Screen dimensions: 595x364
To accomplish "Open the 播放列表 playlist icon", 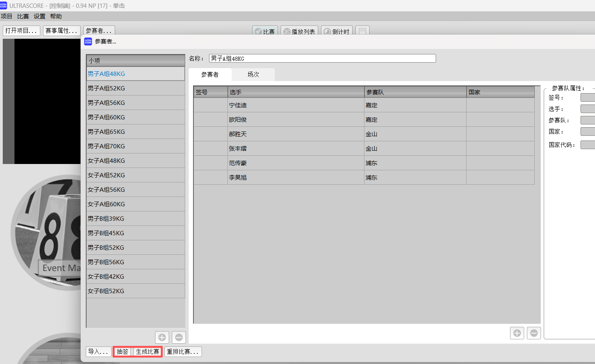I will 299,32.
